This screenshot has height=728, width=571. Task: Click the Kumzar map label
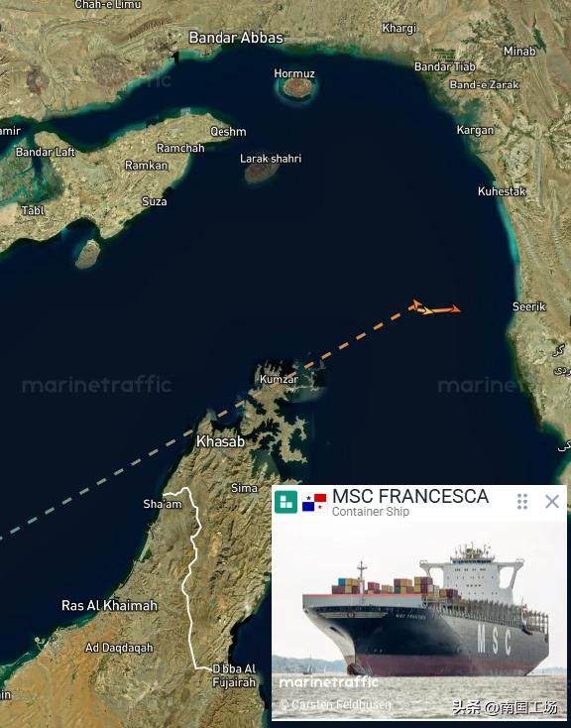(x=279, y=379)
